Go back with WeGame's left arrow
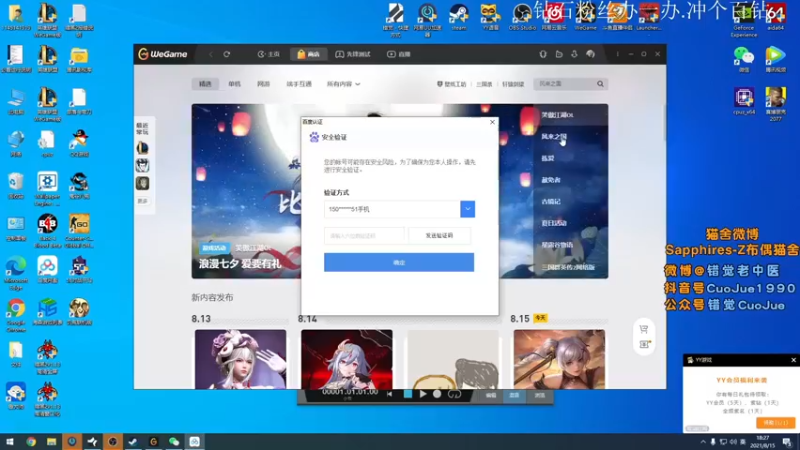This screenshot has height=450, width=800. tap(211, 54)
